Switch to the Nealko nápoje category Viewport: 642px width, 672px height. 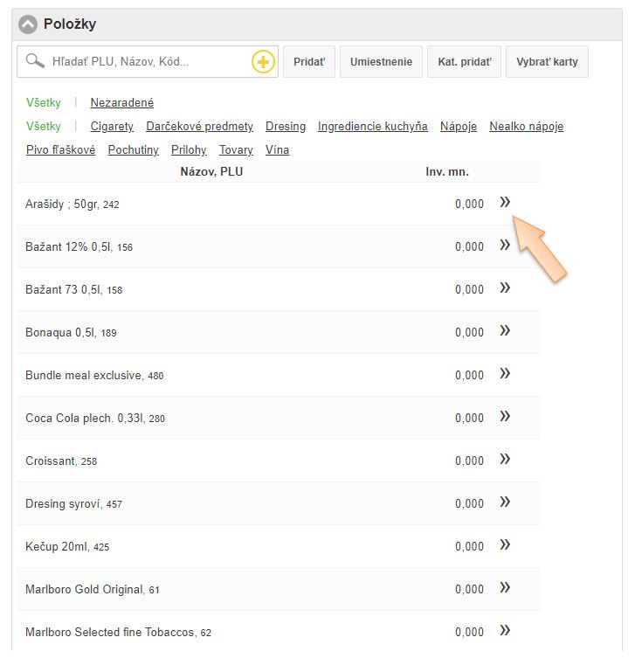526,127
